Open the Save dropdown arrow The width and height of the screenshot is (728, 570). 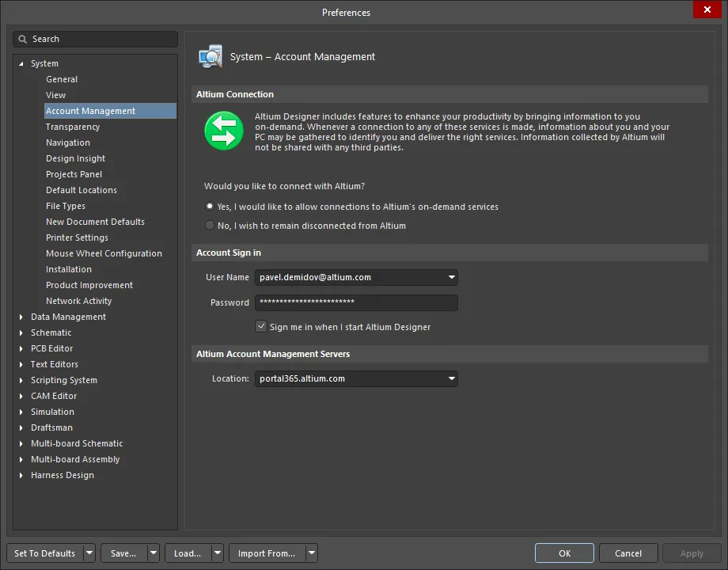coord(154,553)
